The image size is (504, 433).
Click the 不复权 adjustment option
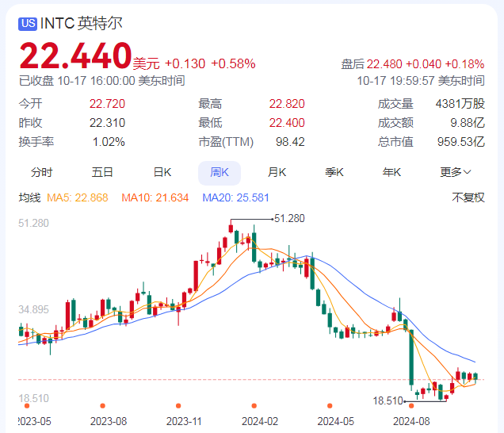468,197
